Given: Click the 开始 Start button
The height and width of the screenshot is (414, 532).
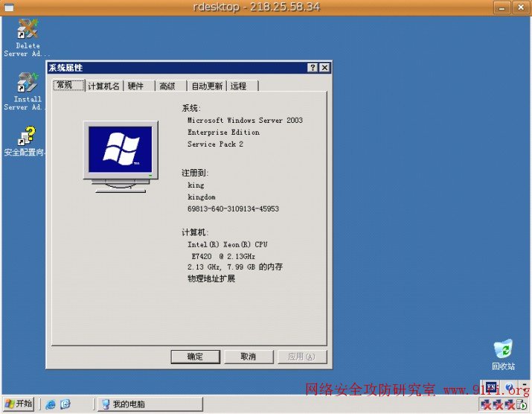Looking at the screenshot, I should pyautogui.click(x=19, y=404).
